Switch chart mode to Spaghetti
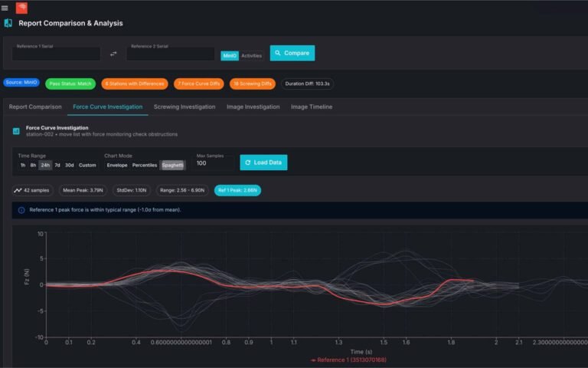Viewport: 588px width, 368px height. 172,166
